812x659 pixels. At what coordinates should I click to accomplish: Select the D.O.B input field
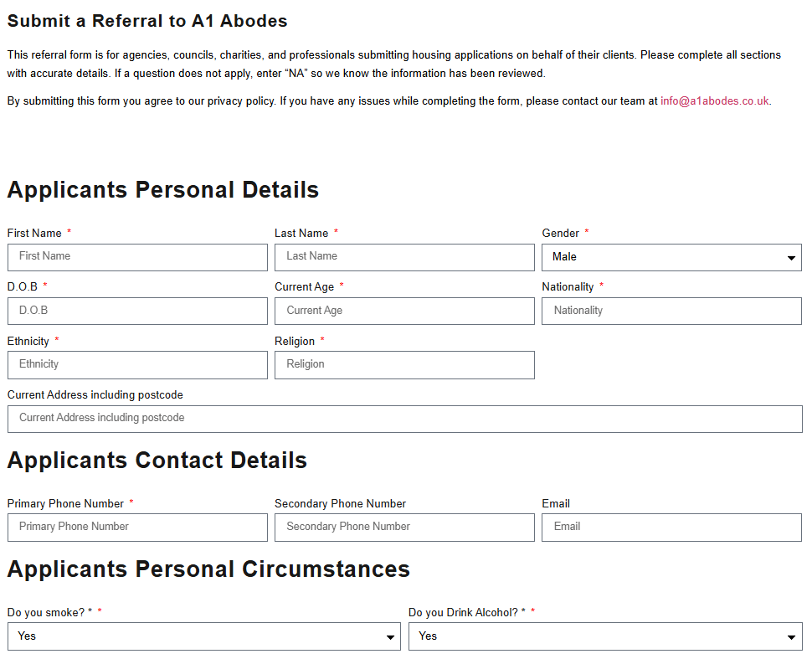point(137,311)
